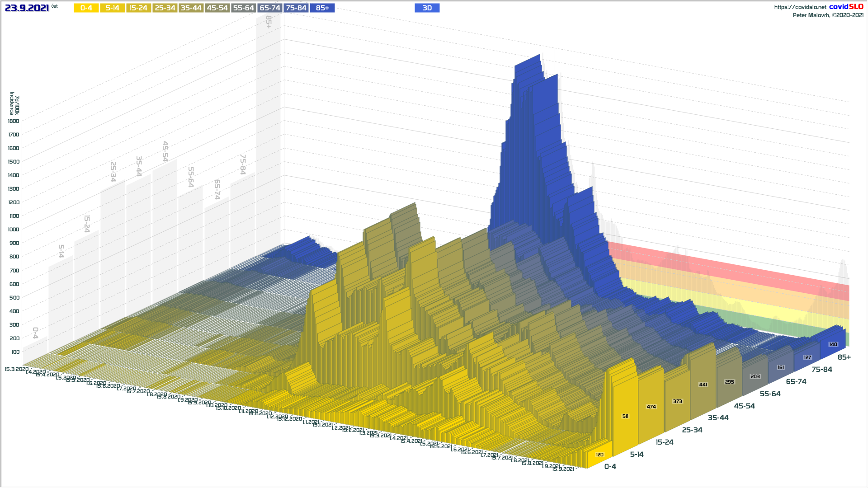This screenshot has width=868, height=488.
Task: Select the 45-54 axis label at right
Action: (744, 406)
